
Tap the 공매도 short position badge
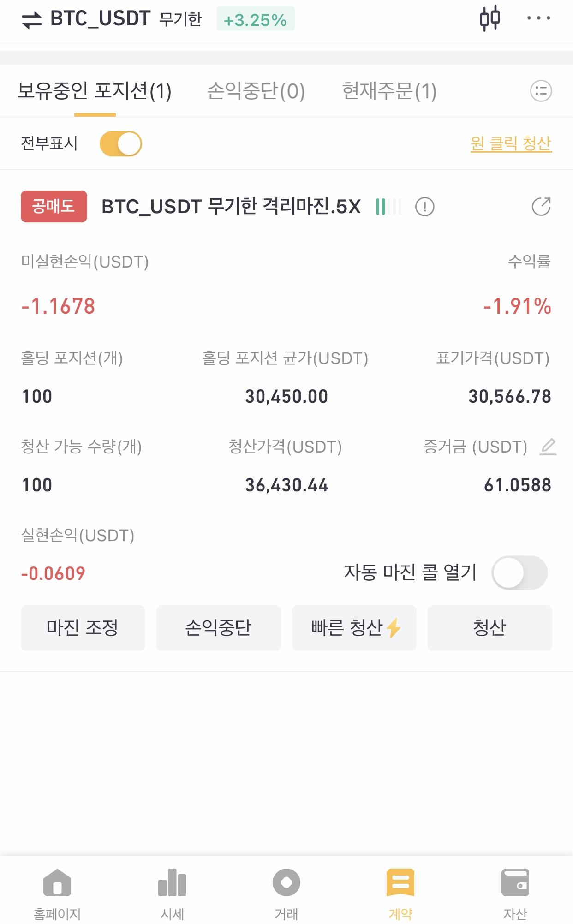pos(54,206)
